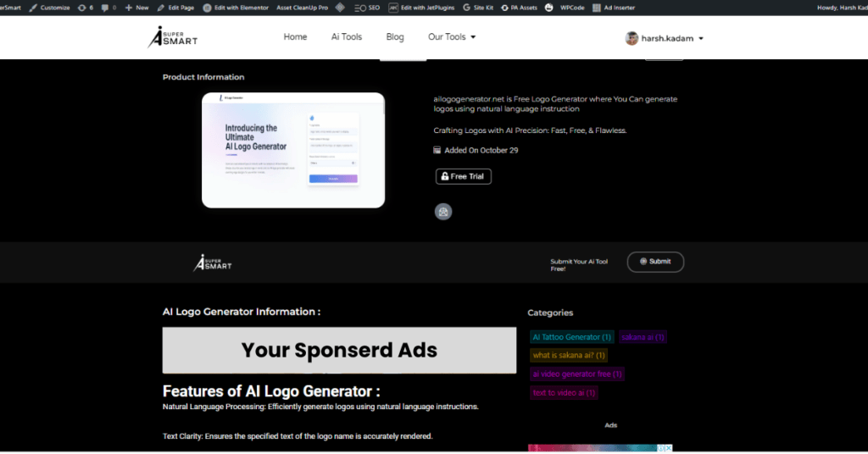Launch Edit with Elementor
Image resolution: width=868 pixels, height=454 pixels.
click(236, 8)
